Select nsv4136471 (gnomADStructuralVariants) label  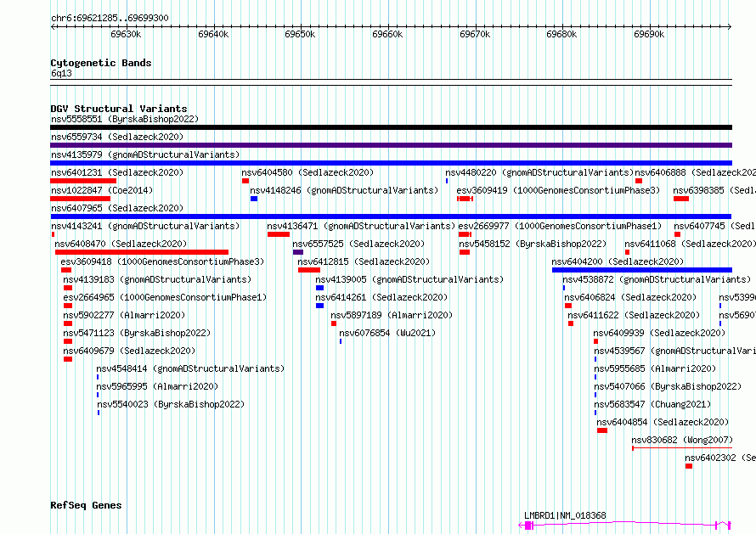pyautogui.click(x=361, y=226)
